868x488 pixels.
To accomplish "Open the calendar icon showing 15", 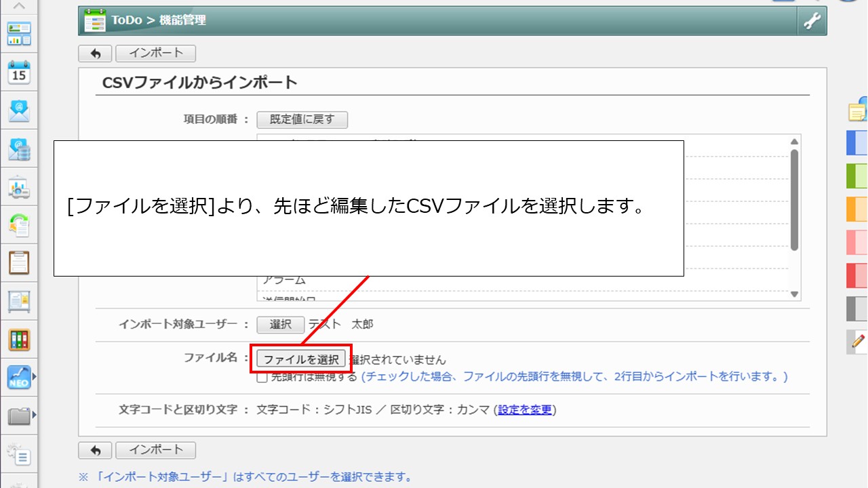I will [19, 71].
